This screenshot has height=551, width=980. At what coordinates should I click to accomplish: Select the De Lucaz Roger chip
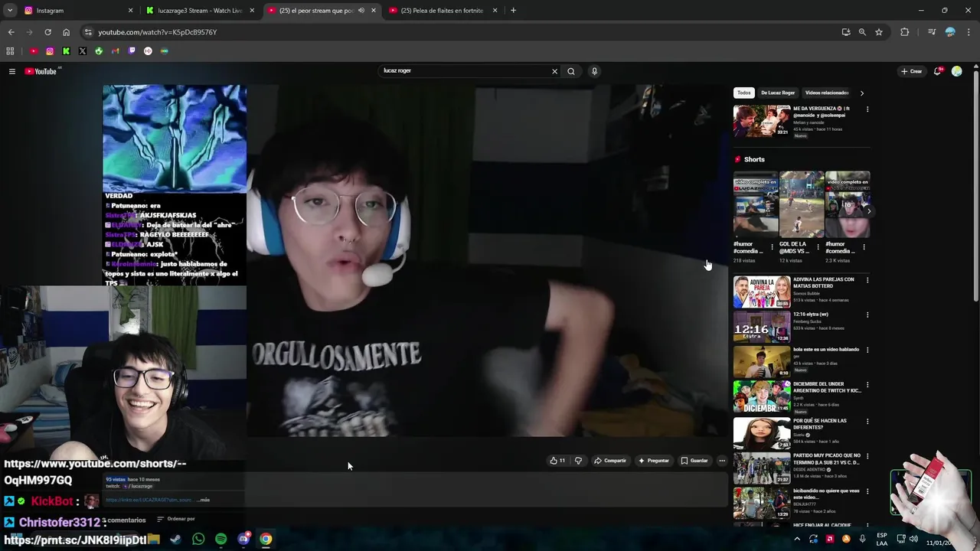click(x=778, y=93)
